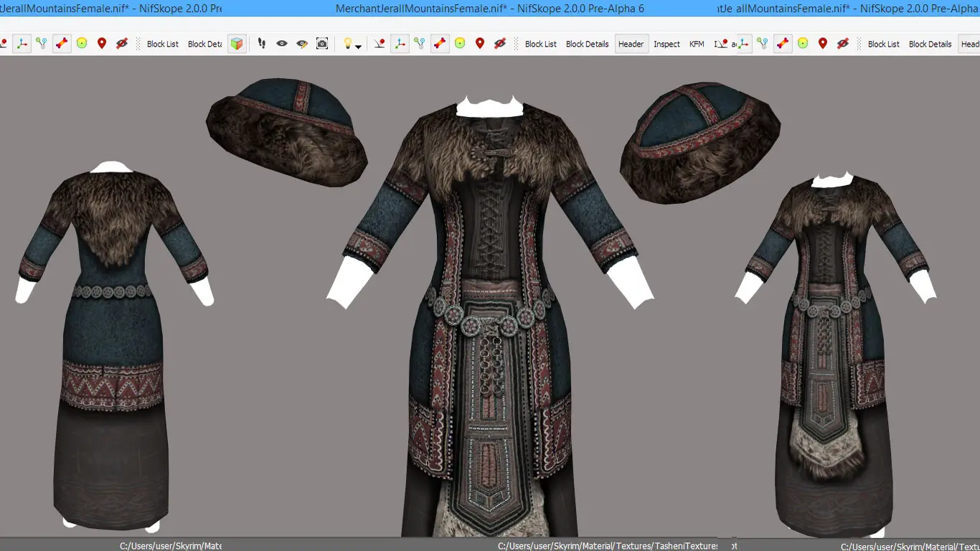
Task: Toggle Show Hidden crossed-eye icon in rightmost window
Action: tap(843, 44)
